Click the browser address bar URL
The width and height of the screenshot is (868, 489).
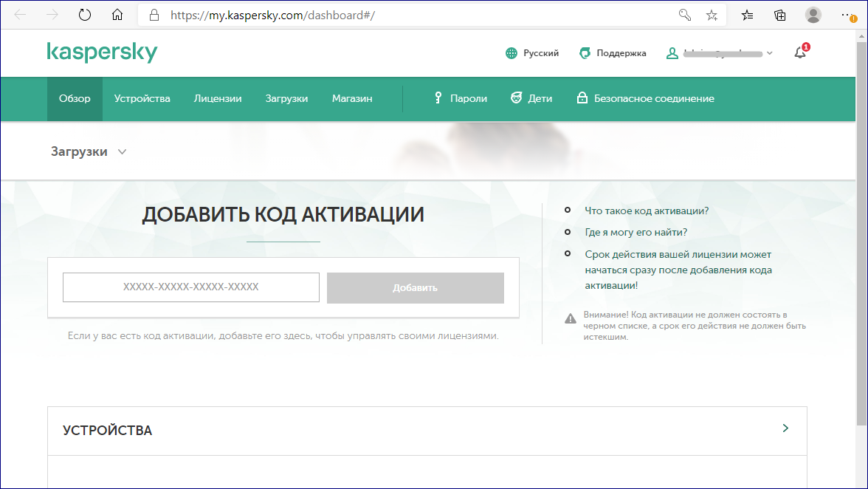click(x=272, y=15)
